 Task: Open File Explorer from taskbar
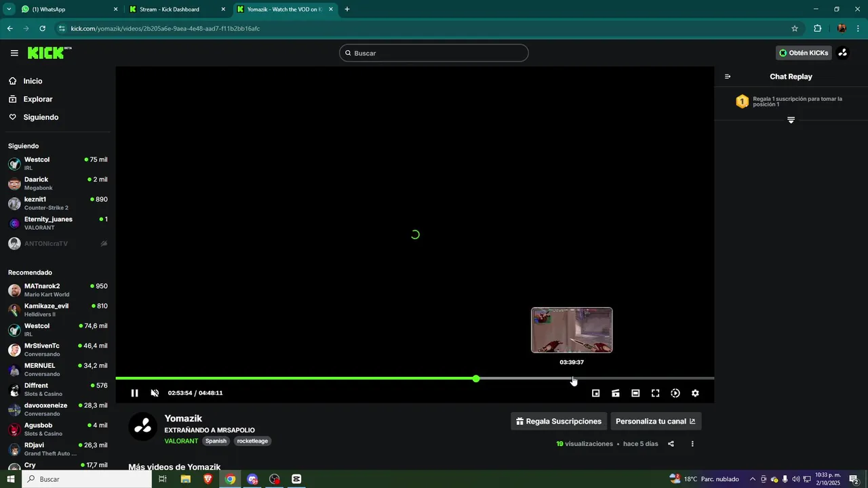coord(185,479)
